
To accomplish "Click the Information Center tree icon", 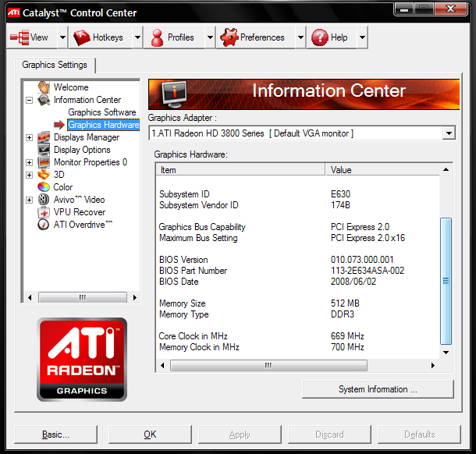I will click(x=44, y=100).
